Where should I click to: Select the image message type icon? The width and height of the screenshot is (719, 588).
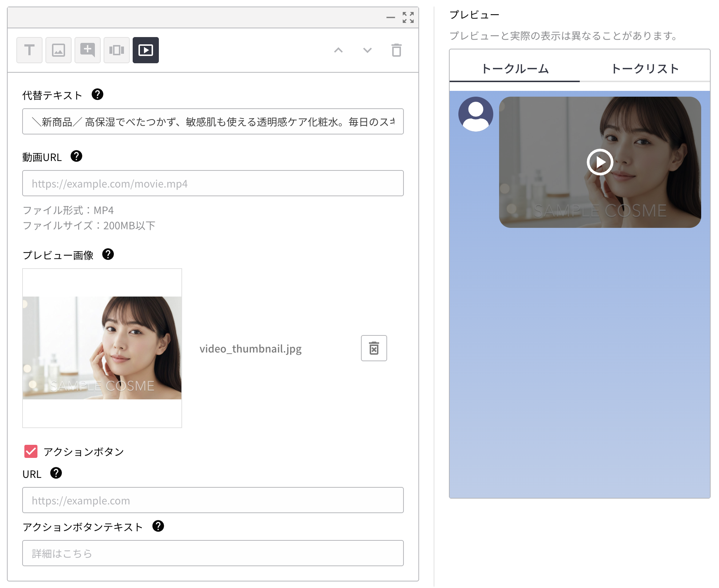click(59, 50)
